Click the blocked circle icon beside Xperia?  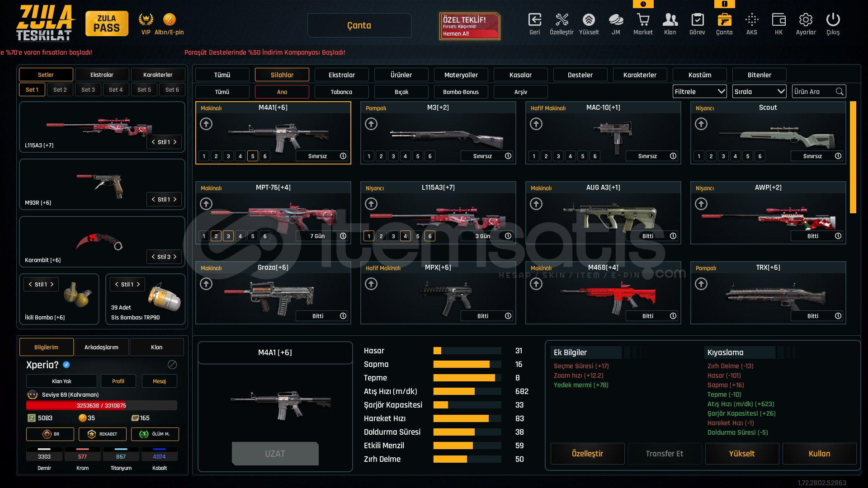172,365
